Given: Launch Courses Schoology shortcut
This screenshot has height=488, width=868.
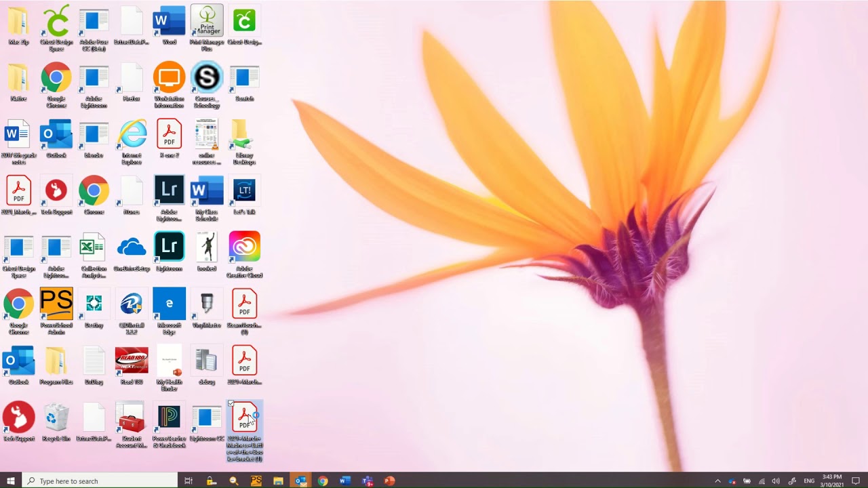Looking at the screenshot, I should tap(207, 85).
